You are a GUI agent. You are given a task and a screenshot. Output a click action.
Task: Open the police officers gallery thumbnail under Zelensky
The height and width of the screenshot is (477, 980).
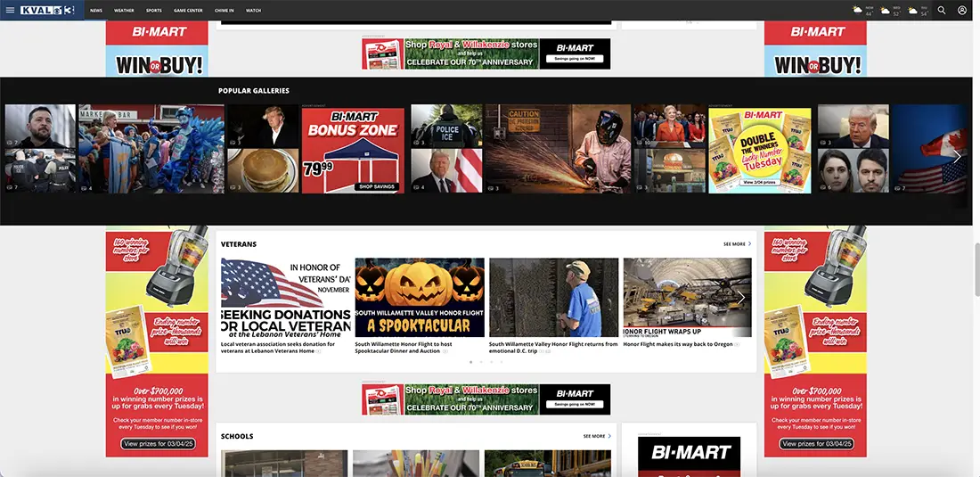(x=40, y=171)
